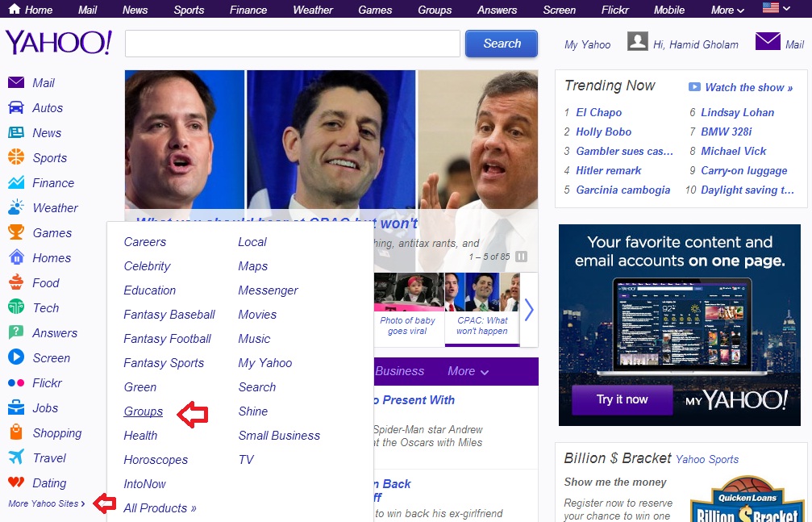
Task: Expand the More menu in the top bar
Action: coord(727,10)
